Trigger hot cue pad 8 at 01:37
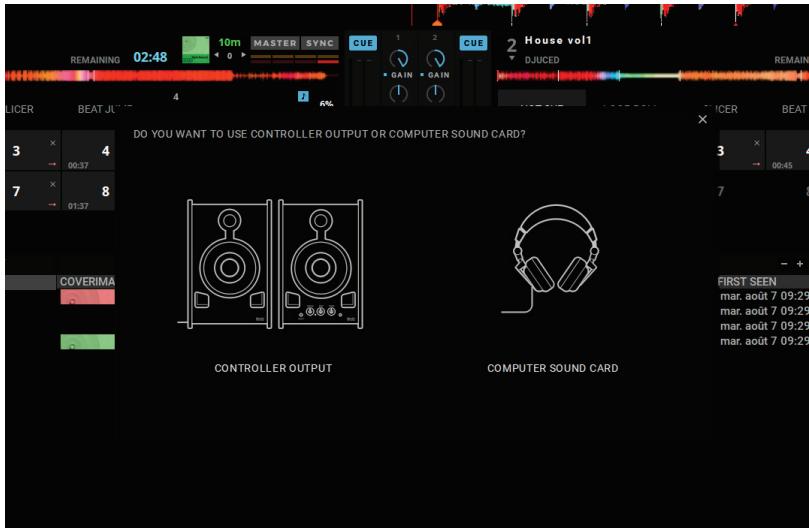This screenshot has height=531, width=809. click(x=88, y=191)
